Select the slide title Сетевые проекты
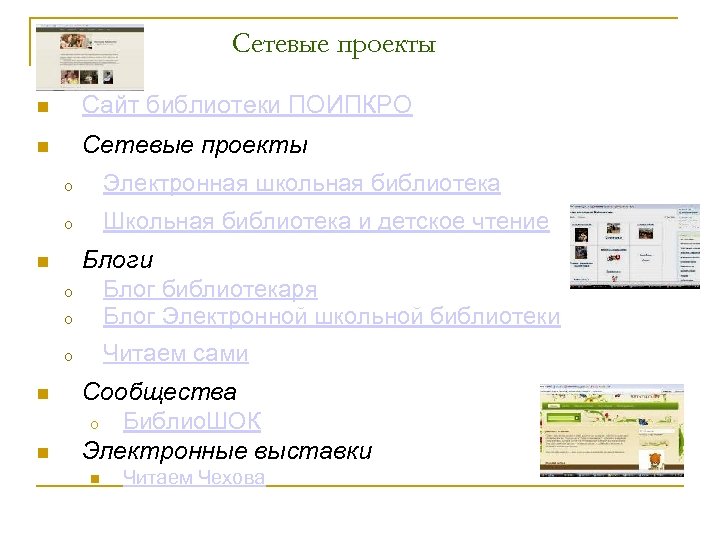Viewport: 720px width, 540px height. (334, 45)
